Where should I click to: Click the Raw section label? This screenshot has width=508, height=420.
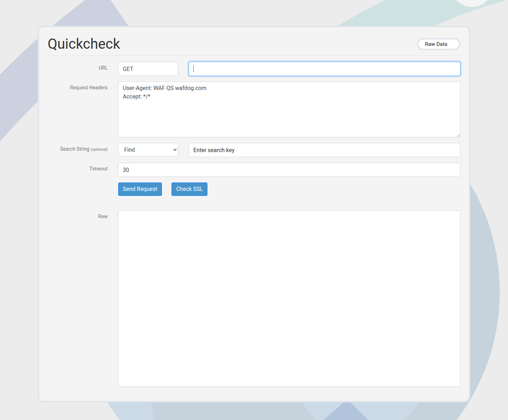[103, 216]
